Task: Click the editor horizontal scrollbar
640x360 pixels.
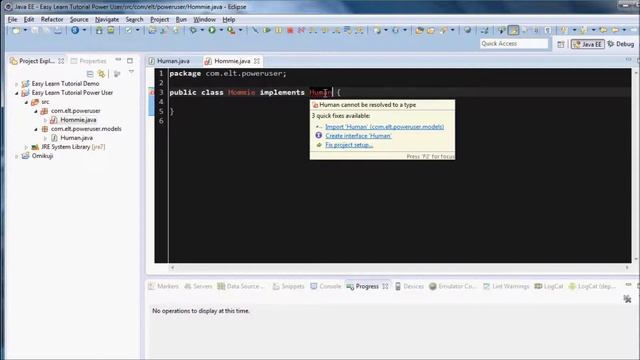Action: [400, 268]
